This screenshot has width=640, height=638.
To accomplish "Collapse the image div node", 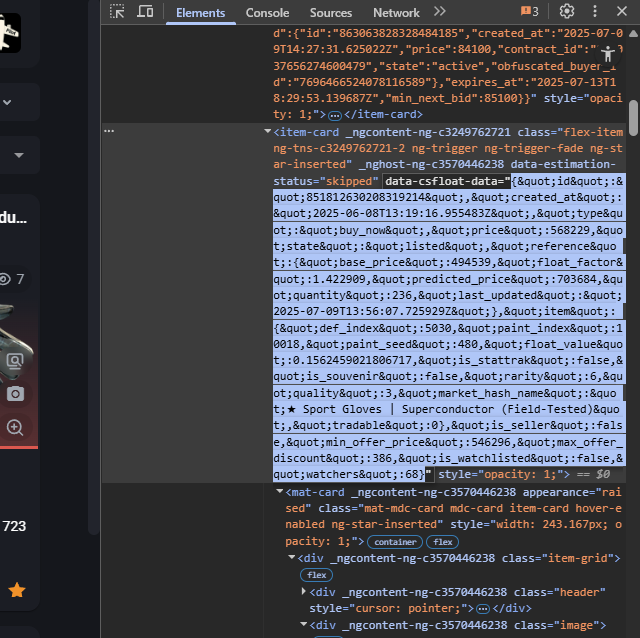I will [x=304, y=624].
